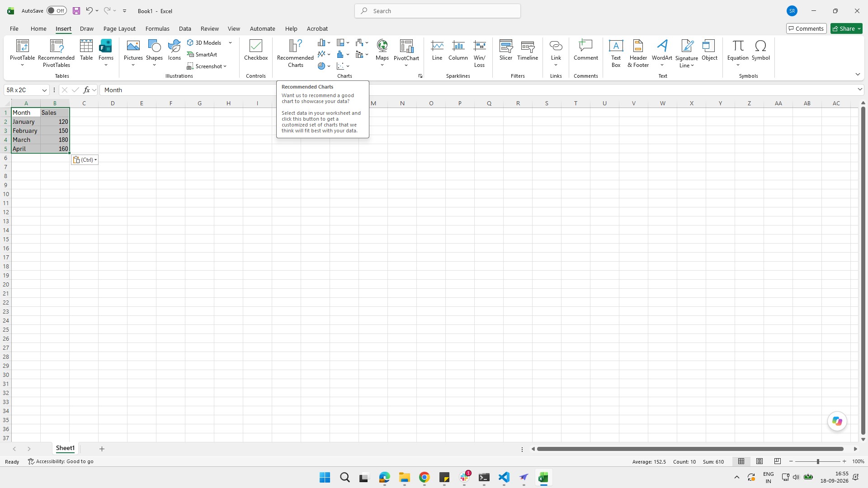Click the Share button
The height and width of the screenshot is (488, 868).
[846, 28]
